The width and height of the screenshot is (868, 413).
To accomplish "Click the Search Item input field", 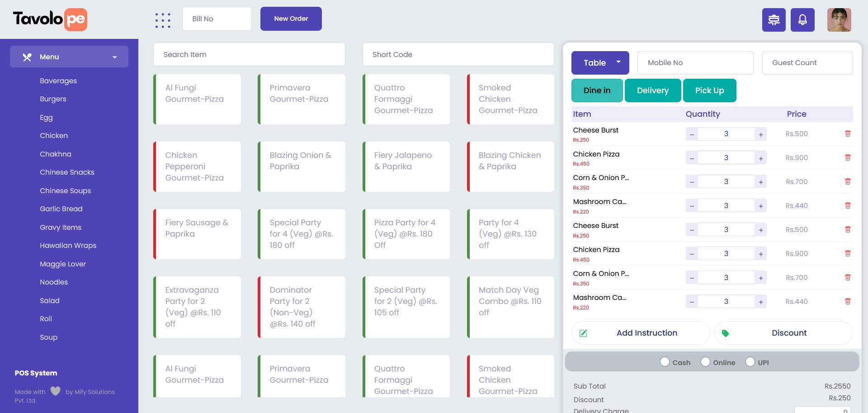I will click(249, 55).
